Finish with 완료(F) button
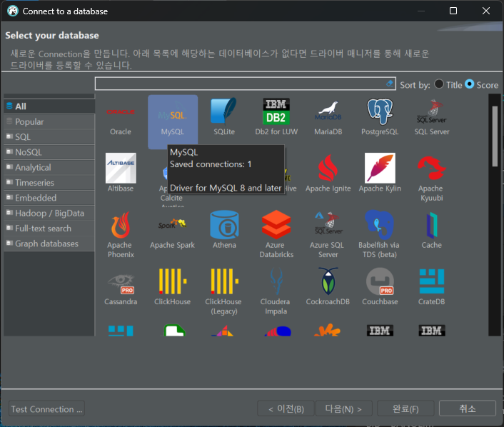The image size is (504, 427). 405,409
